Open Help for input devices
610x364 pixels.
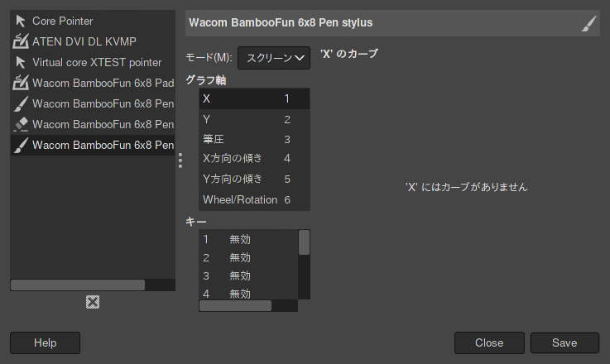click(x=46, y=342)
